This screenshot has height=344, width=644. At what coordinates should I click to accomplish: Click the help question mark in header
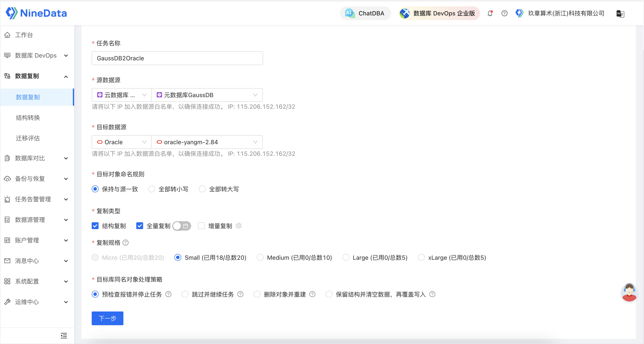[505, 13]
